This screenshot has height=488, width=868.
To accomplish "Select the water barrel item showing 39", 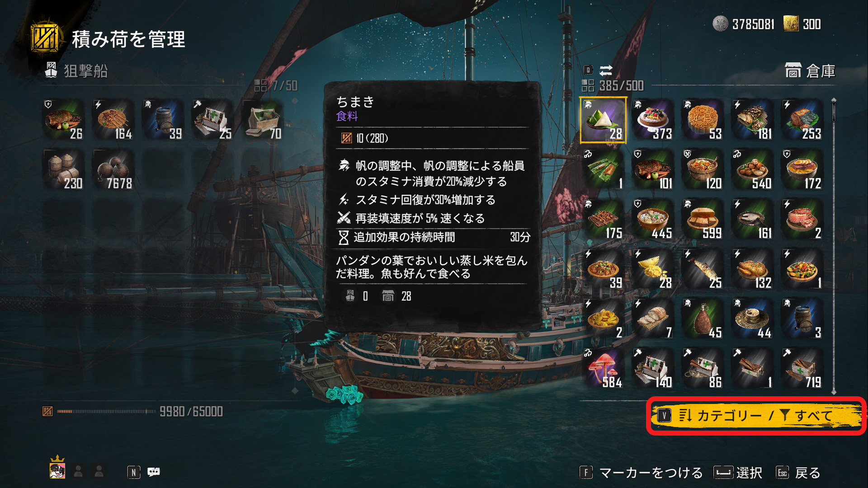I will point(164,120).
